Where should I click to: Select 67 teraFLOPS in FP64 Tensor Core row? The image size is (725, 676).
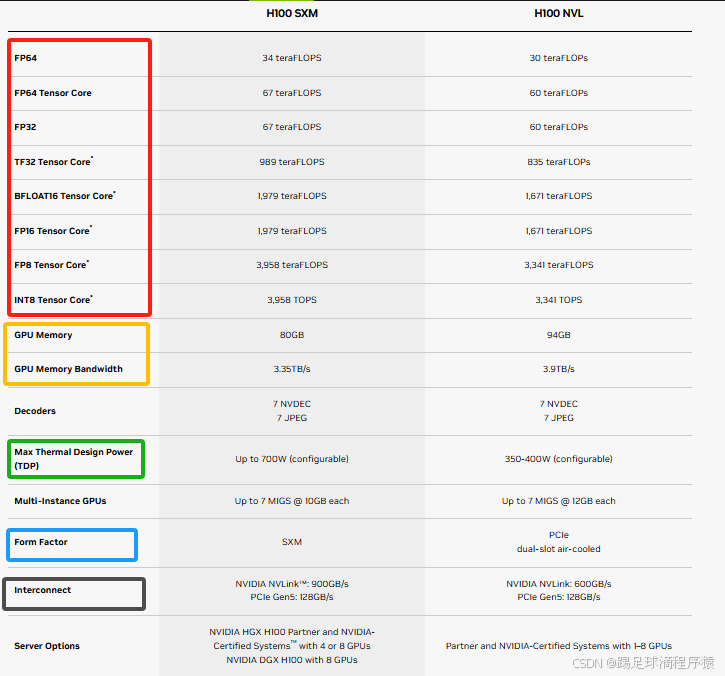[x=292, y=93]
